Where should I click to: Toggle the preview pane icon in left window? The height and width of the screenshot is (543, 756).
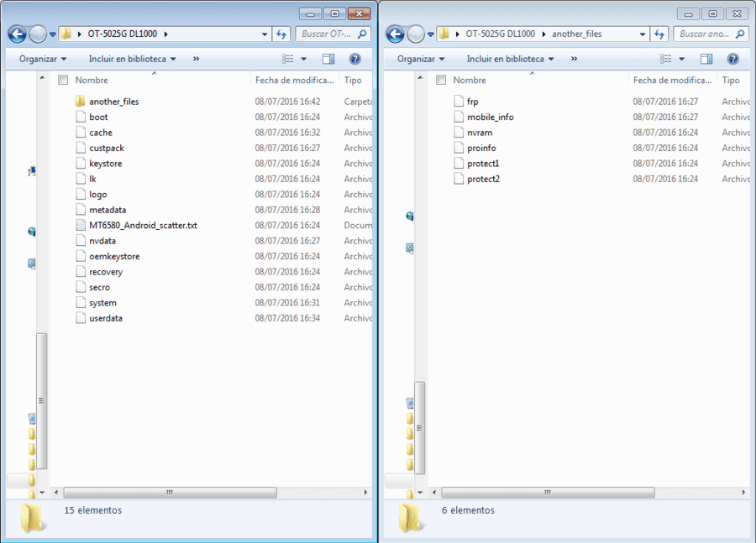[328, 59]
